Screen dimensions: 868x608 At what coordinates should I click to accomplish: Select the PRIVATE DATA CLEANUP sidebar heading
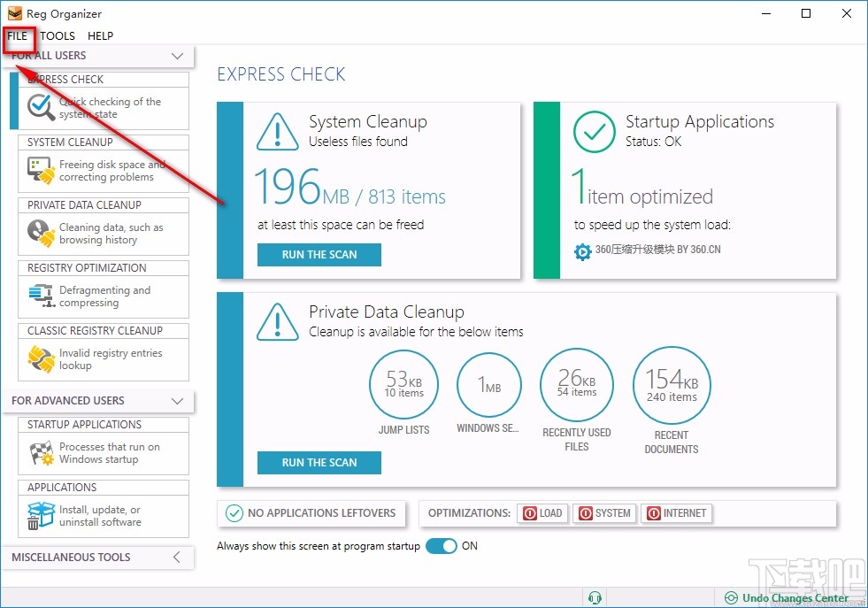pos(84,205)
